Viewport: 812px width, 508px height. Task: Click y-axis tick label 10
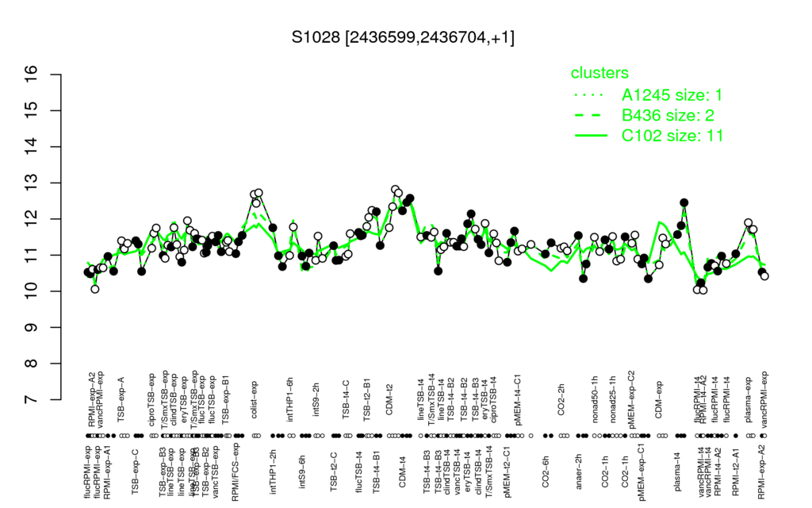click(32, 291)
